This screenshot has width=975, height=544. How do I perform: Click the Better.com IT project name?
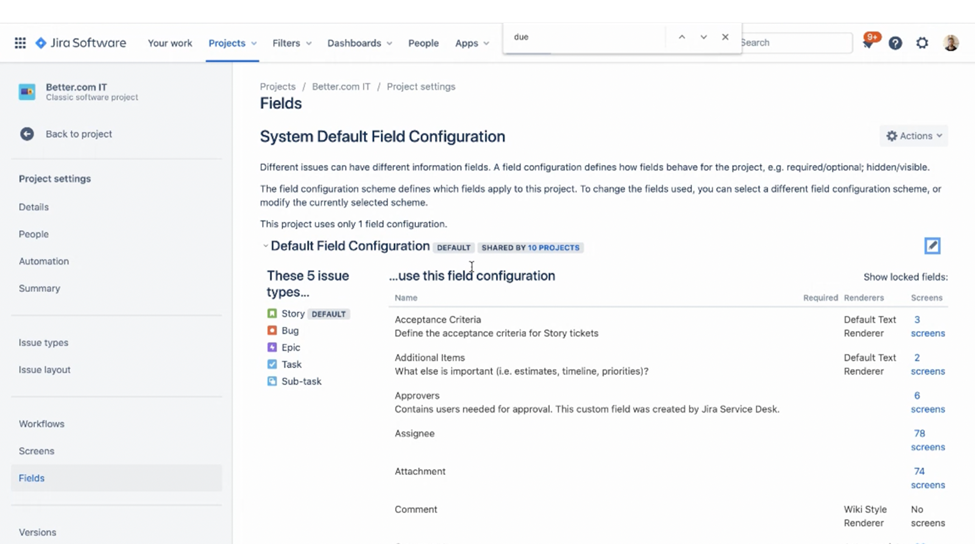[76, 87]
